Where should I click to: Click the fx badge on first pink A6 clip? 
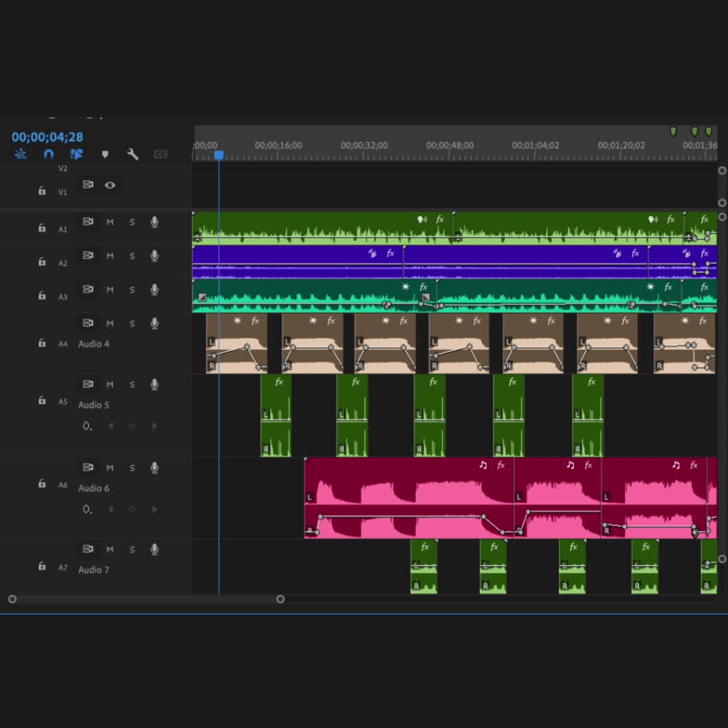pos(501,465)
